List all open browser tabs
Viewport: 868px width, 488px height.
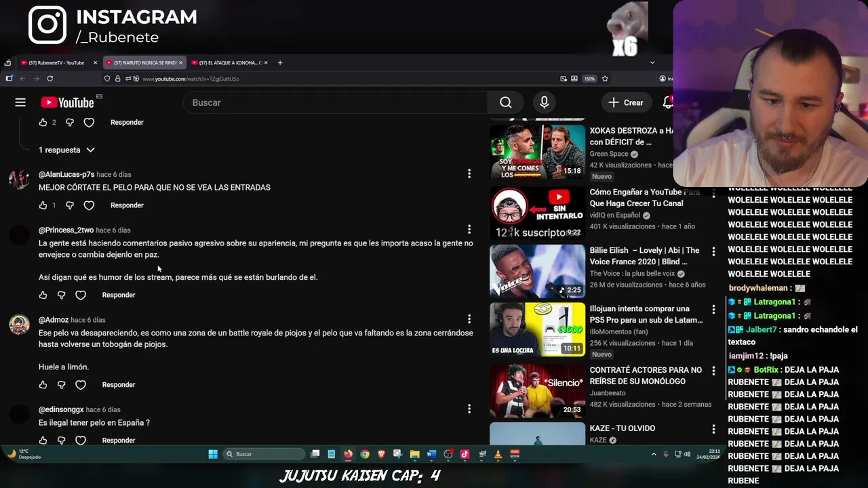pos(652,62)
